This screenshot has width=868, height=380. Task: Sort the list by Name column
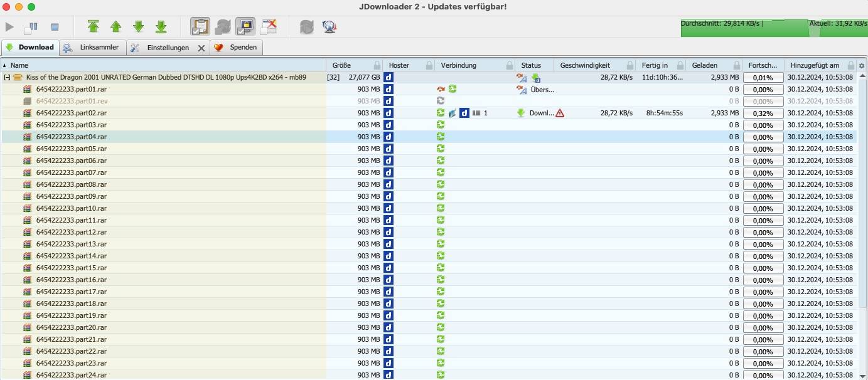click(163, 65)
